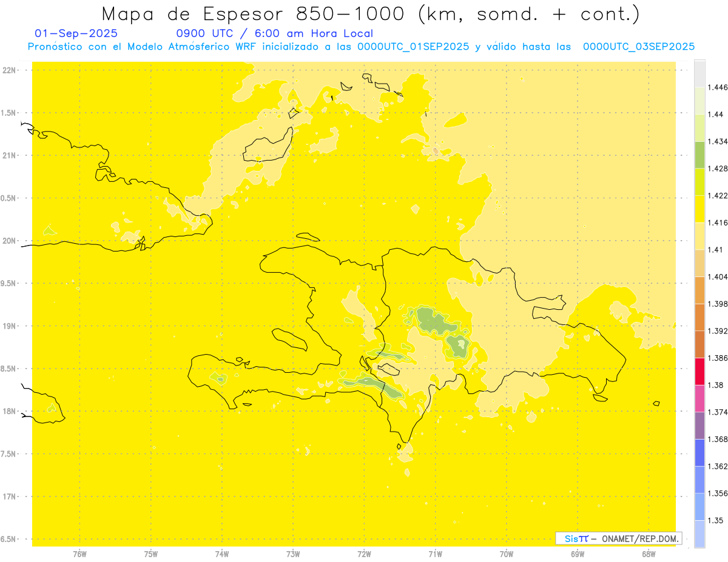Click the '19N' latitude label

click(x=10, y=326)
